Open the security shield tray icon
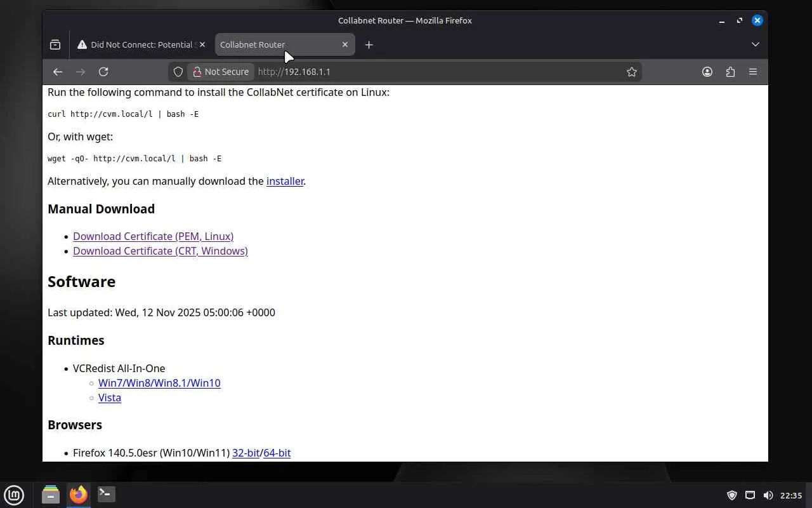Screen dimensions: 812x508 [x=731, y=495]
